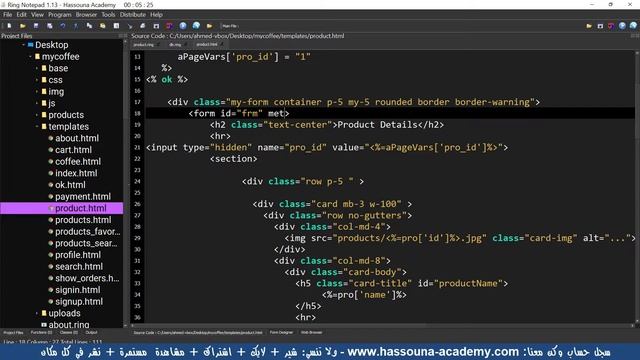Open the View menu
The height and width of the screenshot is (360, 640).
tap(37, 15)
